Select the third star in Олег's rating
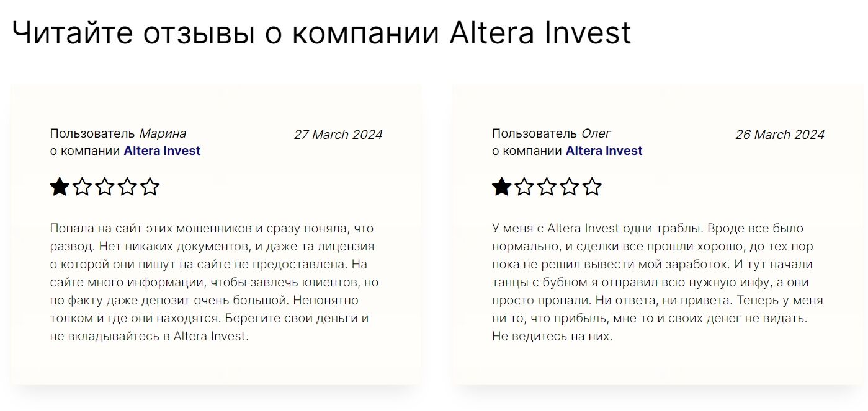Viewport: 868px width, 411px height. click(547, 187)
